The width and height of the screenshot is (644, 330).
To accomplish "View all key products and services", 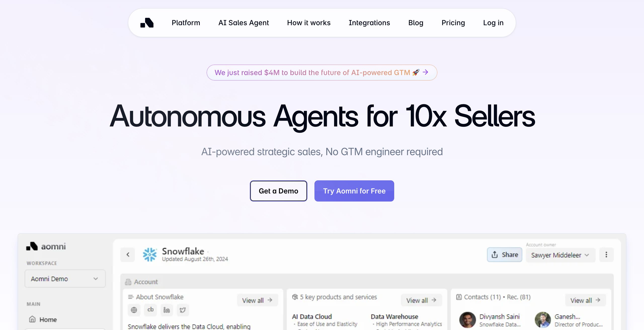I will (421, 300).
